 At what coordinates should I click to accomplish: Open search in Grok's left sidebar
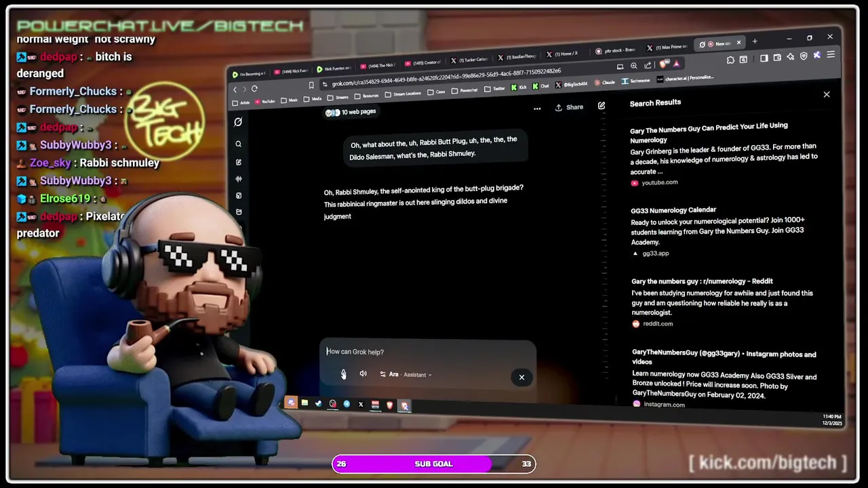238,144
